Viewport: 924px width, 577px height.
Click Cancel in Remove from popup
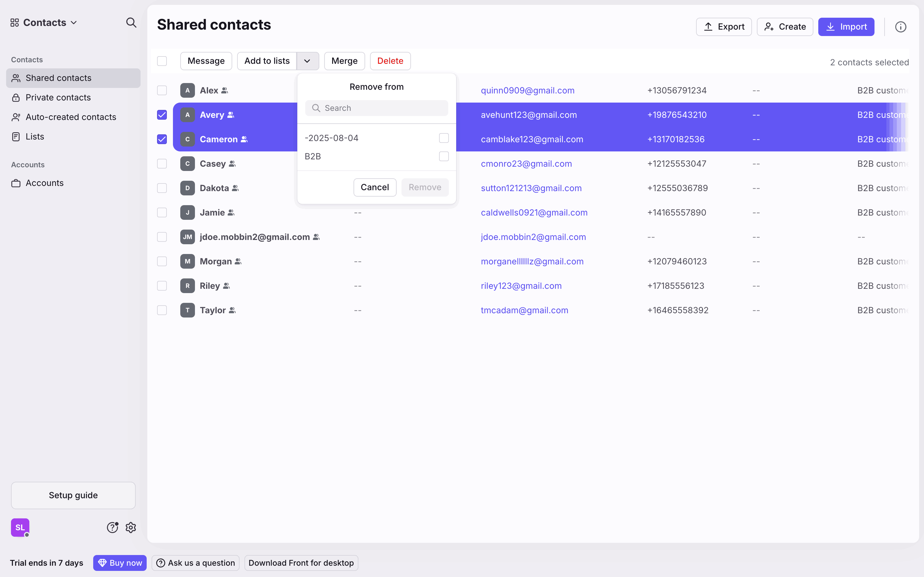(x=375, y=187)
